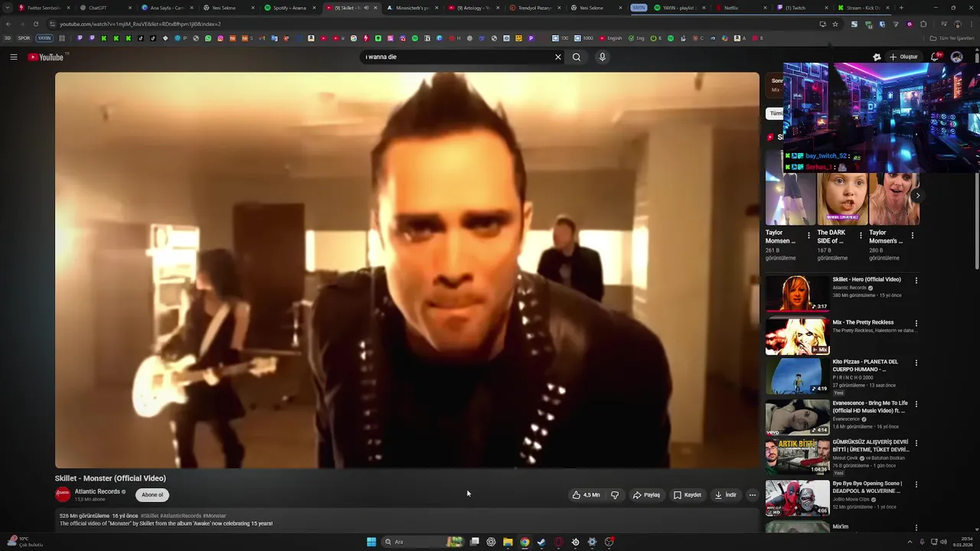
Task: Reload the page with refresh icon
Action: [35, 24]
